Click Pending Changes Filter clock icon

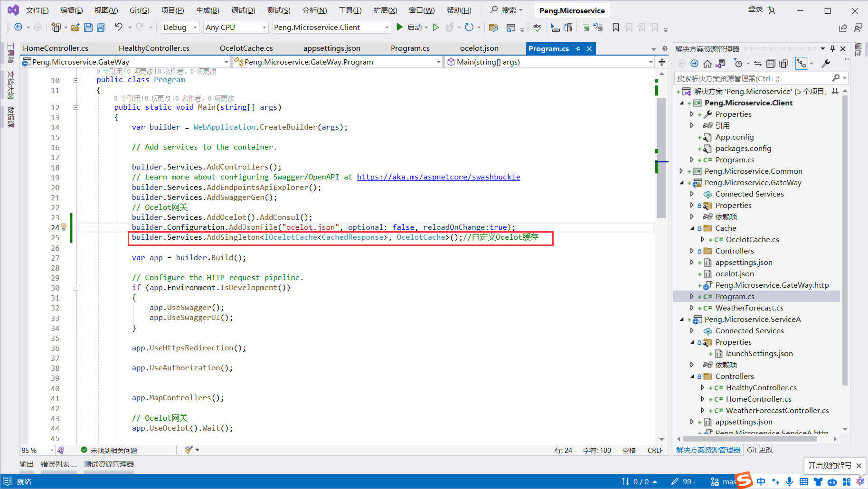pyautogui.click(x=738, y=63)
